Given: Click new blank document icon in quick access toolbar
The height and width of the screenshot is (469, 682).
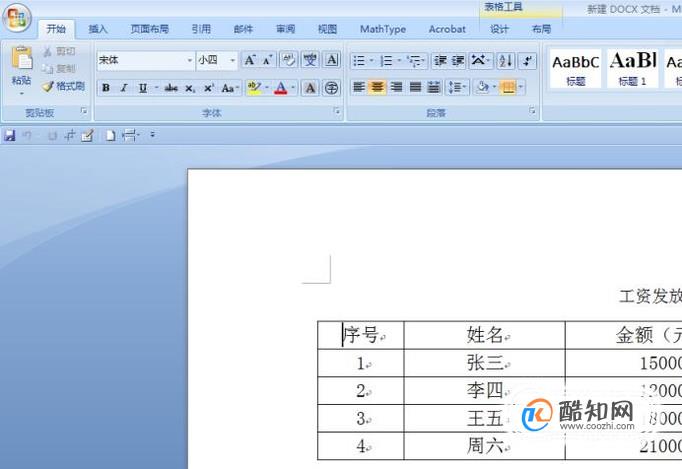Looking at the screenshot, I should (x=110, y=136).
